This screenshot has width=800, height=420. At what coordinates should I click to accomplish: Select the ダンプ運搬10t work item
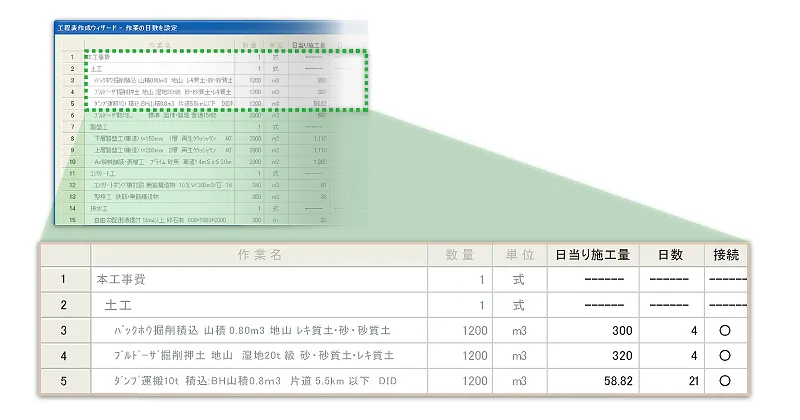pos(255,381)
